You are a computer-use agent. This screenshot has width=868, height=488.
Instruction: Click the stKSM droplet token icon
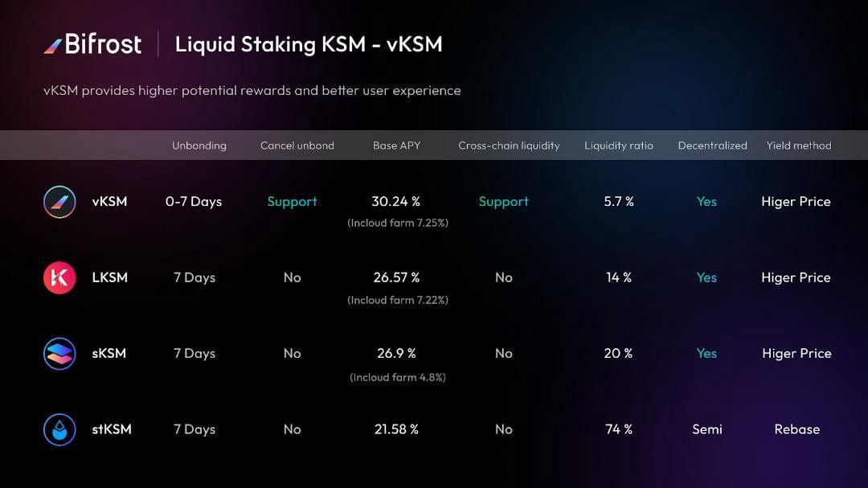(59, 429)
